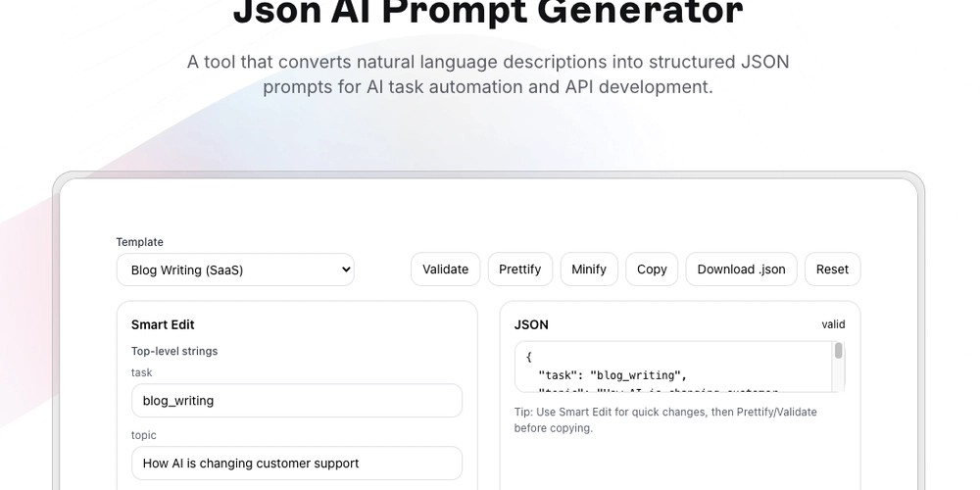Open the Template dropdown showing Blog Writing (SaaS)
Image resolution: width=980 pixels, height=490 pixels.
[235, 269]
